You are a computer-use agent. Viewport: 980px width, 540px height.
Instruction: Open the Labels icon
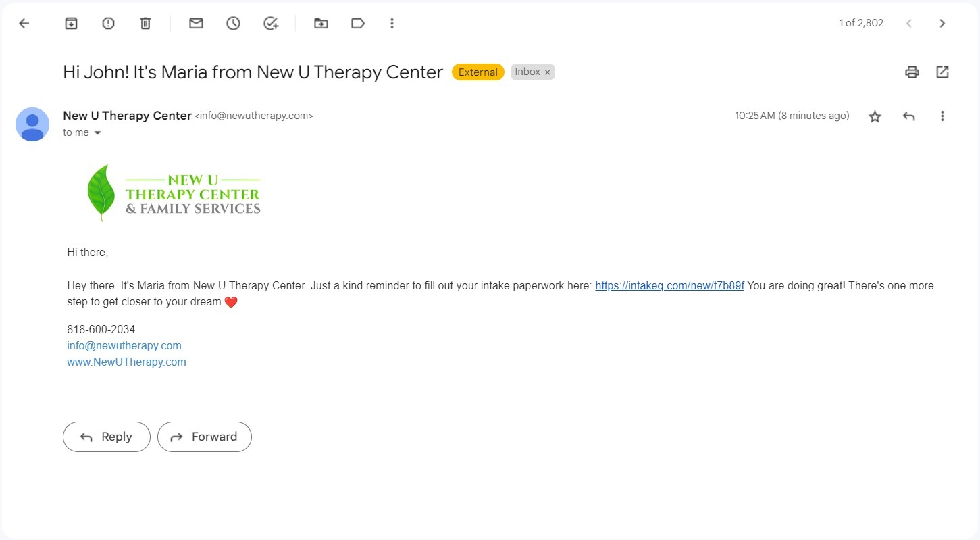358,24
